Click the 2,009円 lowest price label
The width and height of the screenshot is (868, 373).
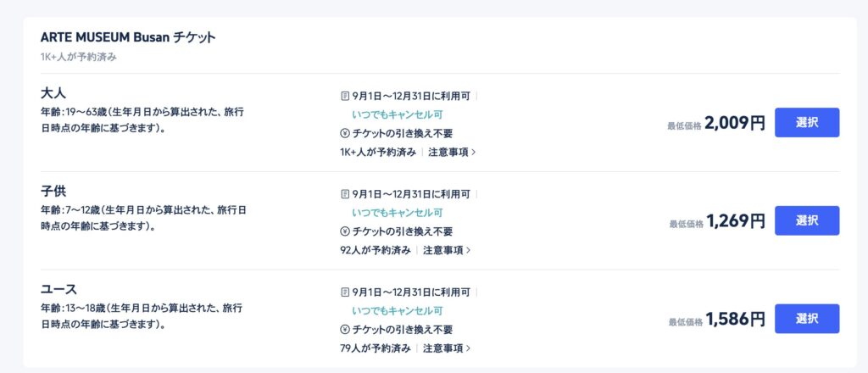click(x=735, y=123)
